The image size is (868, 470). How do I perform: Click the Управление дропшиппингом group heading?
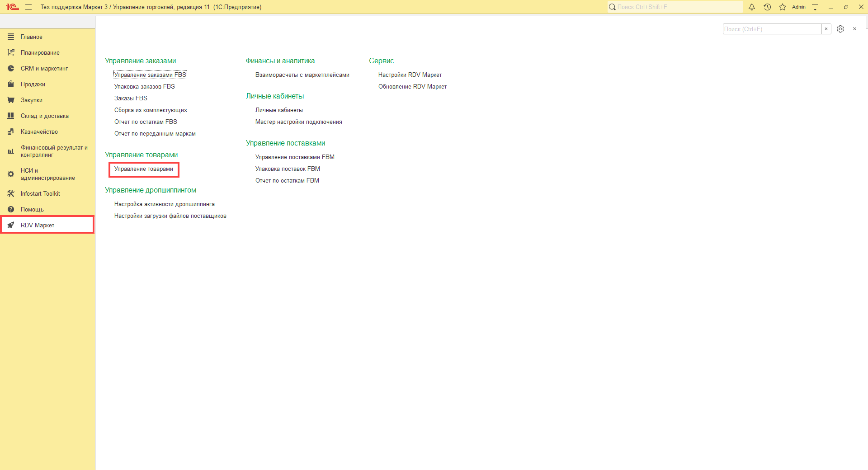[151, 190]
